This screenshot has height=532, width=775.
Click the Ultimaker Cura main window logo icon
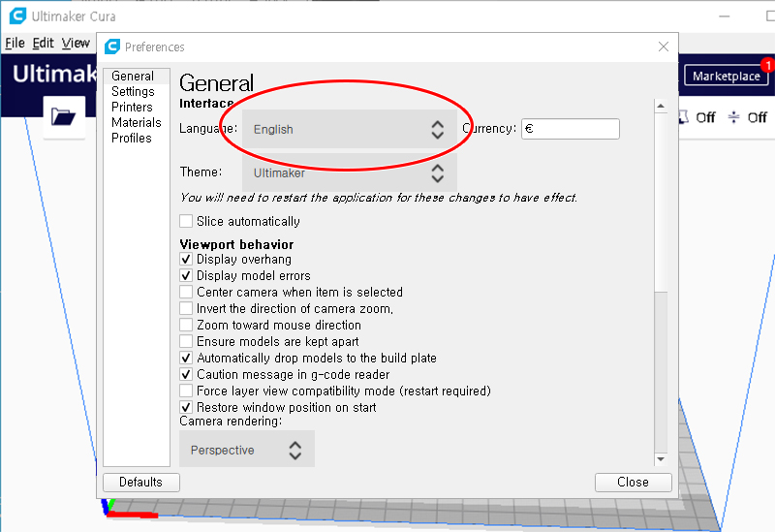click(17, 16)
